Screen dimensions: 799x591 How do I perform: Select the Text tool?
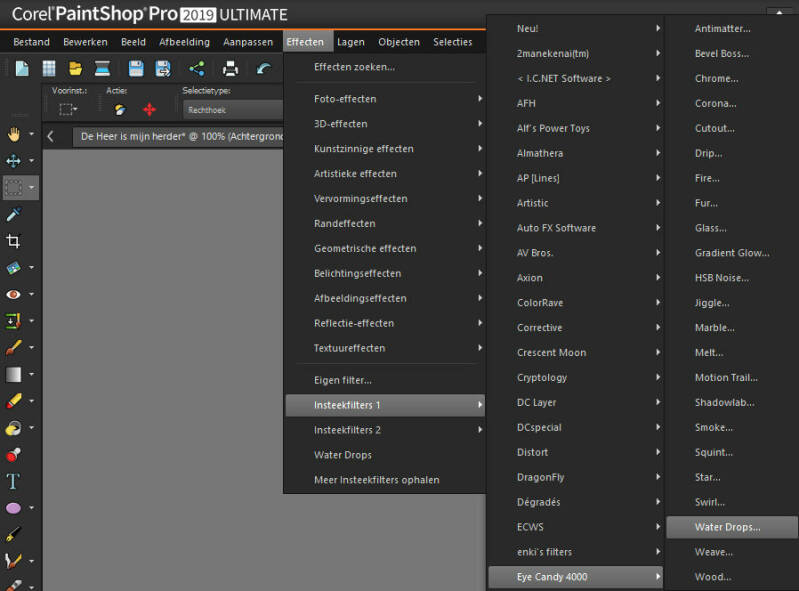pos(13,481)
